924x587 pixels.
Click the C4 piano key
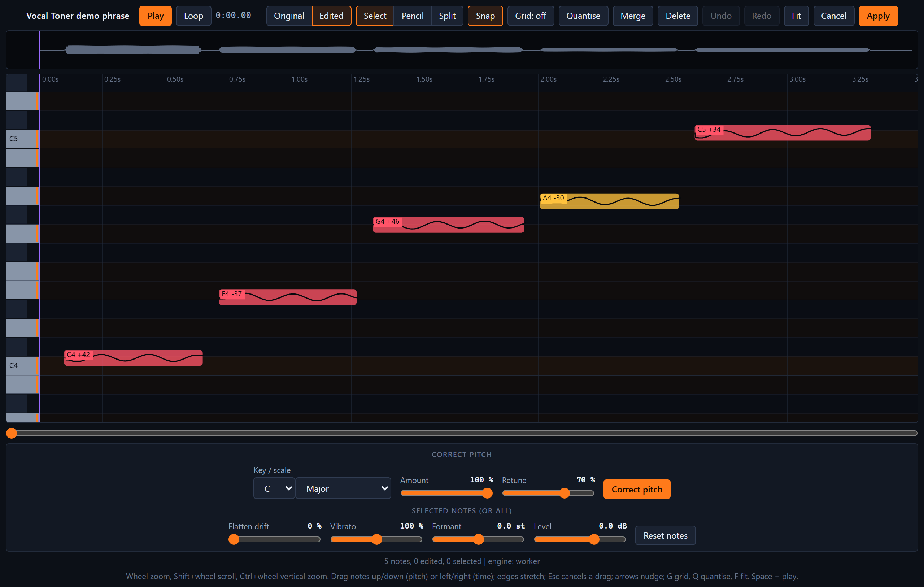22,365
